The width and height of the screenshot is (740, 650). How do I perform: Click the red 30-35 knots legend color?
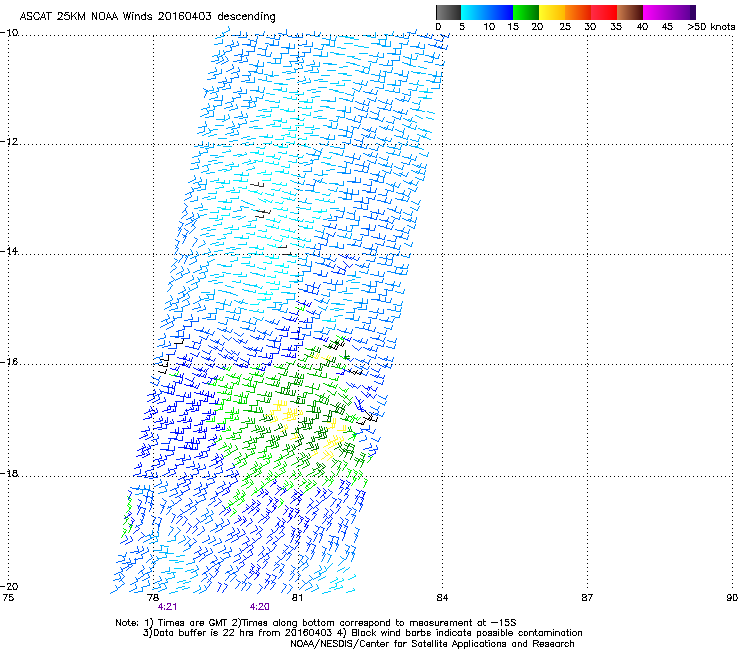pyautogui.click(x=604, y=12)
